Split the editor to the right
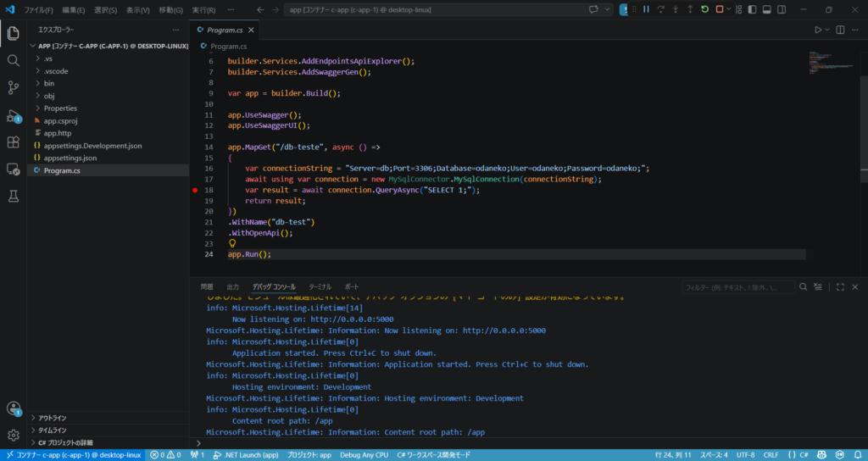This screenshot has width=868, height=461. point(840,30)
